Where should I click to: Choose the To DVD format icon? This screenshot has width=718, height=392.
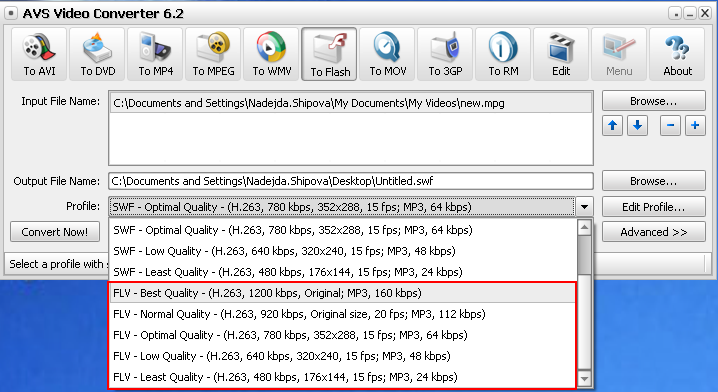pos(97,54)
